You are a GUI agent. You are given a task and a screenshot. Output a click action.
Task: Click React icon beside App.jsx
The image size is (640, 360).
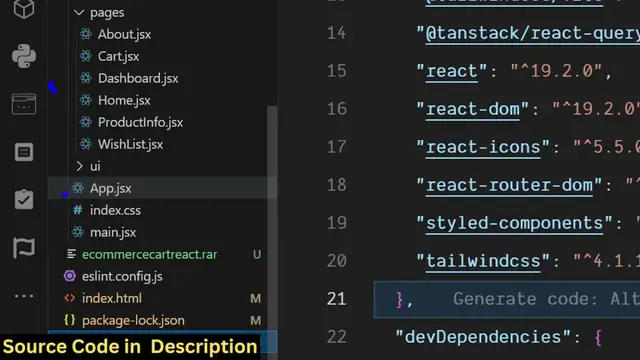coord(78,188)
